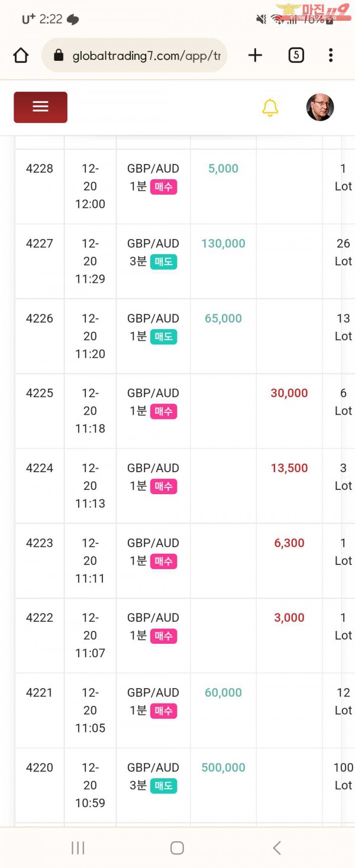
Task: Select trade row number 4220
Action: (40, 767)
